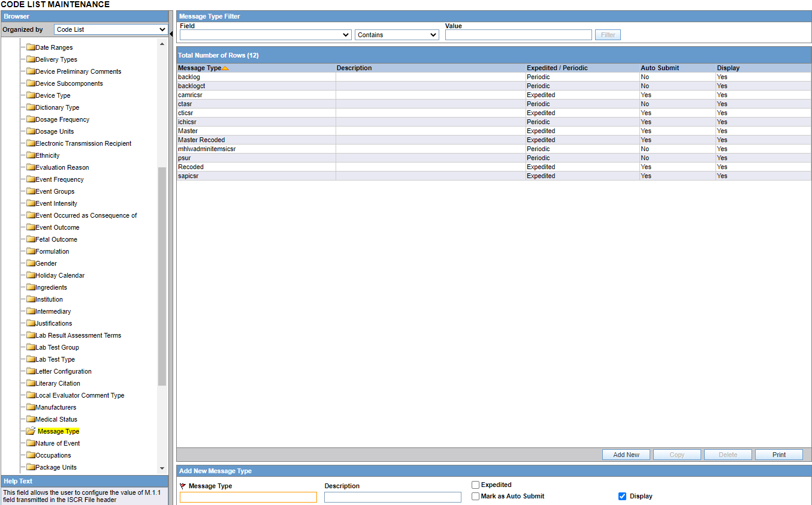
Task: Select Nature of Event in the browser tree
Action: pyautogui.click(x=57, y=443)
